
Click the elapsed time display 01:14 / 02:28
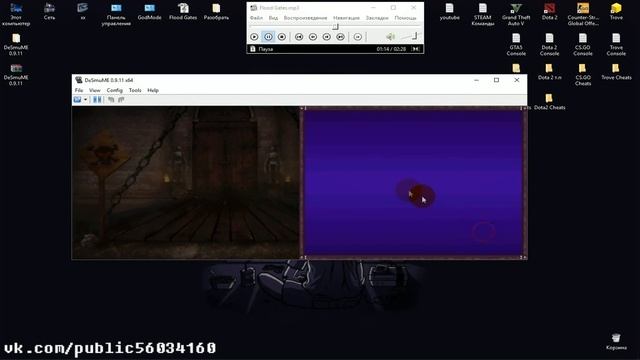coord(391,49)
